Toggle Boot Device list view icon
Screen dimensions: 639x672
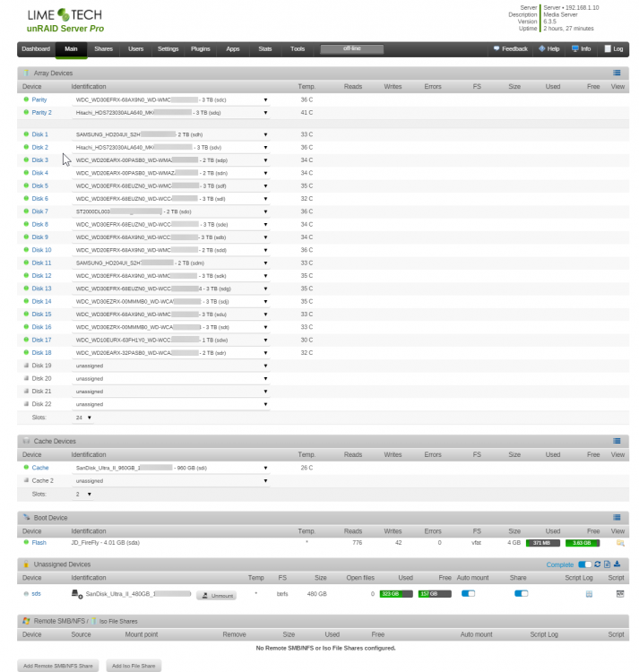click(617, 518)
